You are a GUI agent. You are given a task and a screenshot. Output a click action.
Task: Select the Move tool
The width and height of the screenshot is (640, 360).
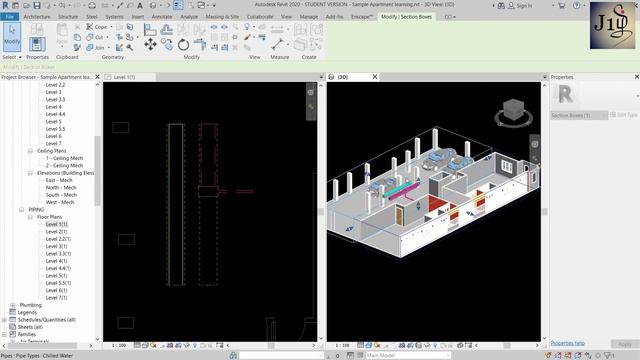(x=150, y=44)
